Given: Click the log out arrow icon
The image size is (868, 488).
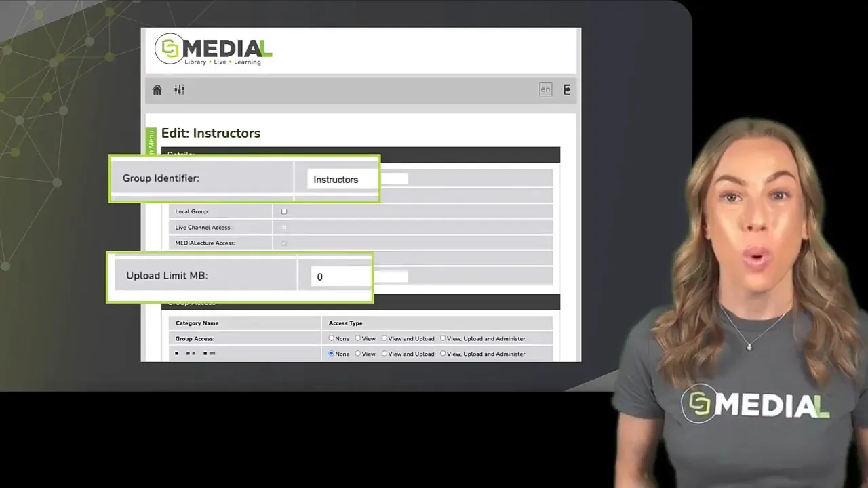Looking at the screenshot, I should coord(567,89).
